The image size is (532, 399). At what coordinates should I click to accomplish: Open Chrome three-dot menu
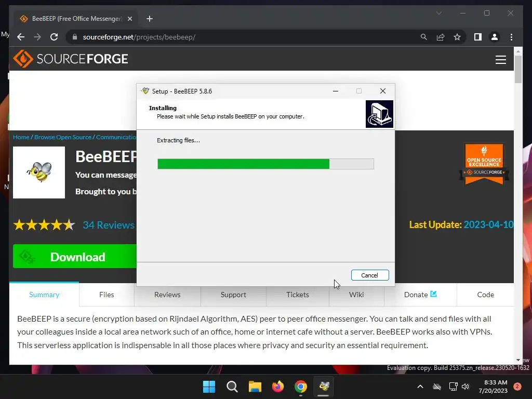point(511,37)
